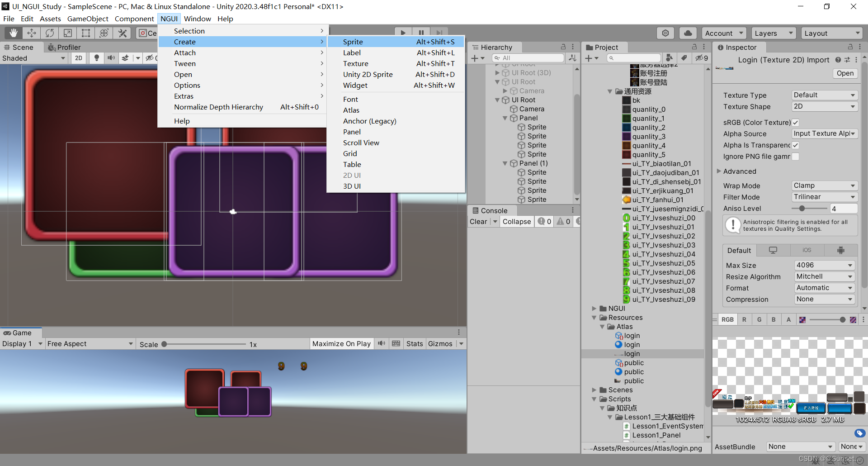Click Project search by label icon
The height and width of the screenshot is (466, 868).
coord(684,58)
